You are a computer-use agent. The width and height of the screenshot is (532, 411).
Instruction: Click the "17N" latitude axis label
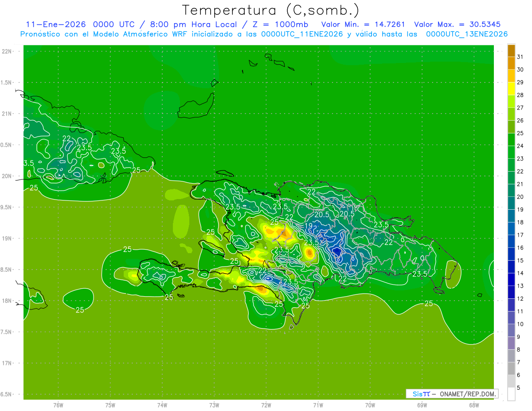point(8,363)
